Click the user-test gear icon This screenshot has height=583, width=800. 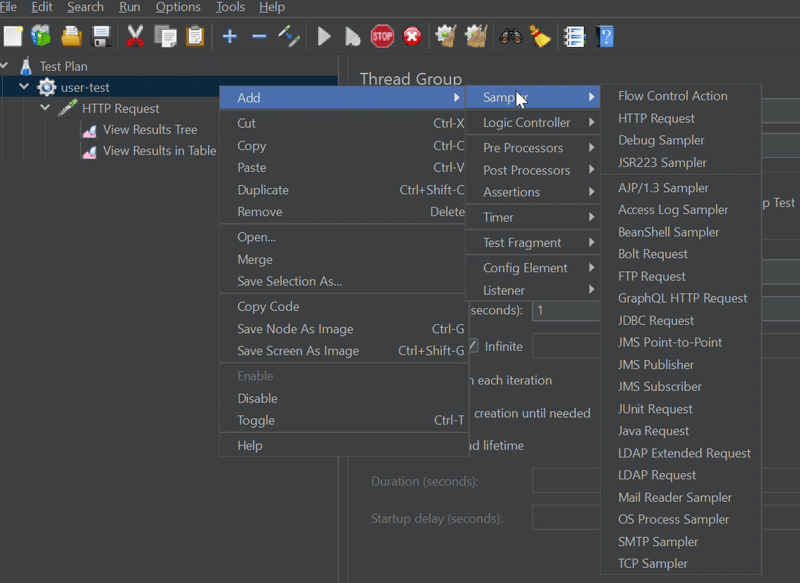tap(46, 87)
